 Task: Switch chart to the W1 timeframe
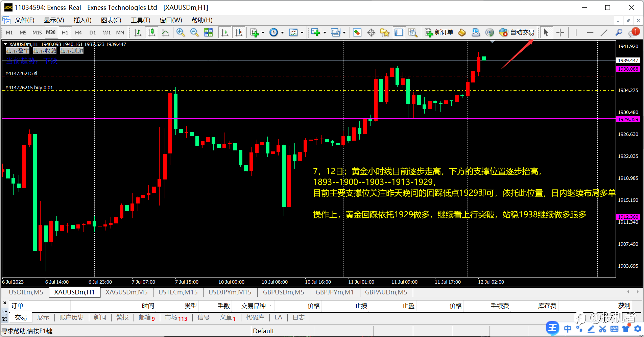pyautogui.click(x=107, y=32)
